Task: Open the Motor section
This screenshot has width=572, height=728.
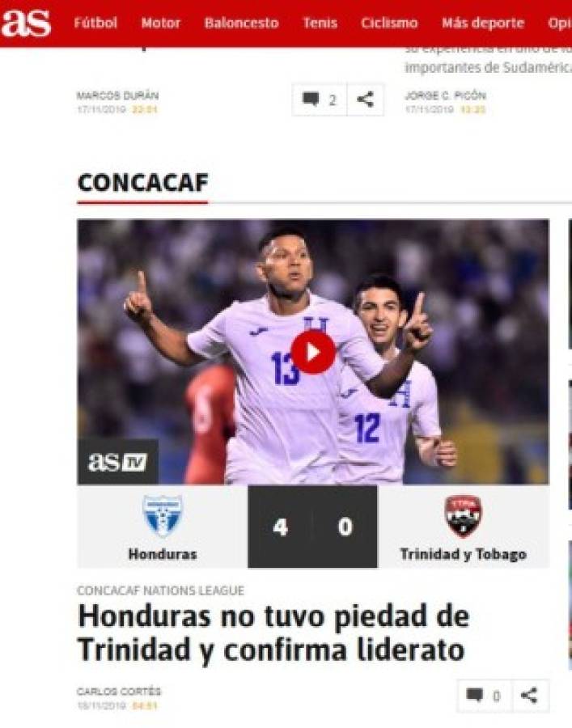Action: tap(161, 23)
